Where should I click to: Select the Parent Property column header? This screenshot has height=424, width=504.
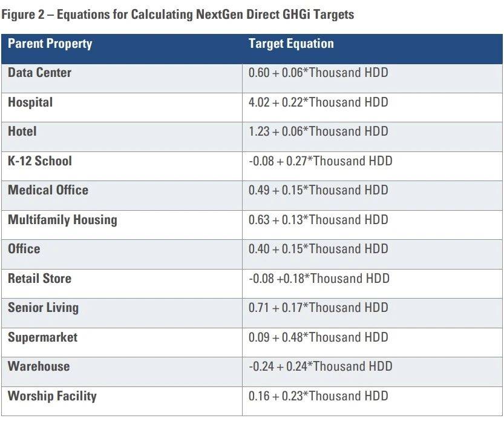tap(50, 44)
